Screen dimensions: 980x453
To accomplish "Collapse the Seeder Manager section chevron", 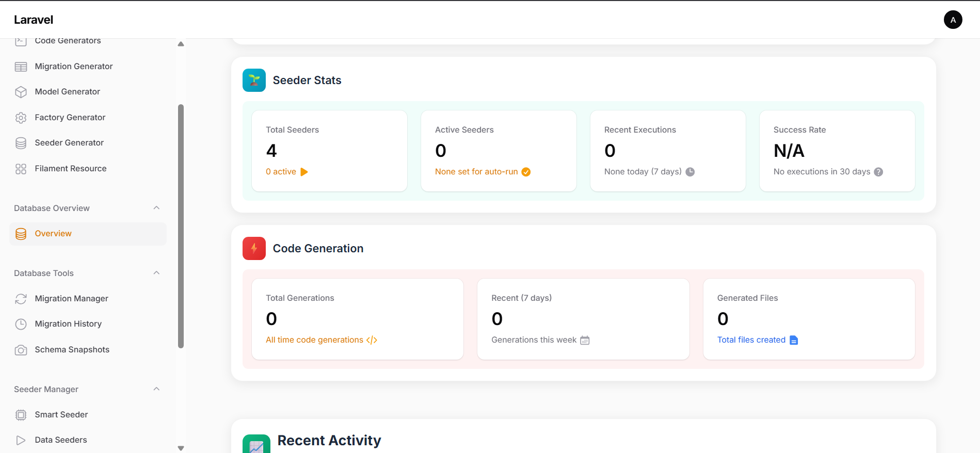I will (156, 389).
